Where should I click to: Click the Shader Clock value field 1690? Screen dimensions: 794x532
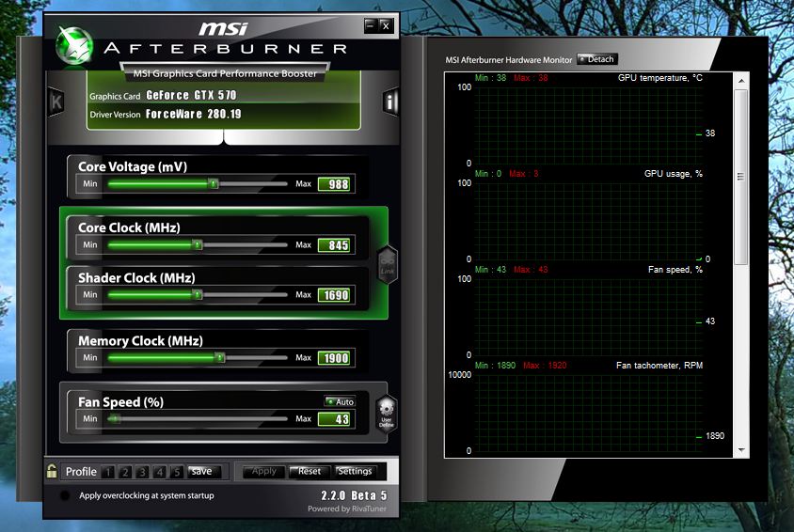[334, 295]
